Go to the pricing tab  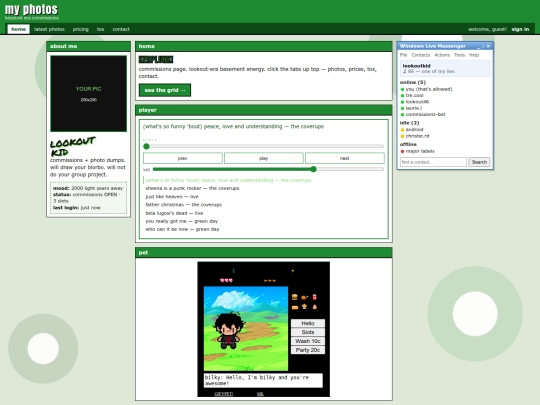(x=81, y=29)
